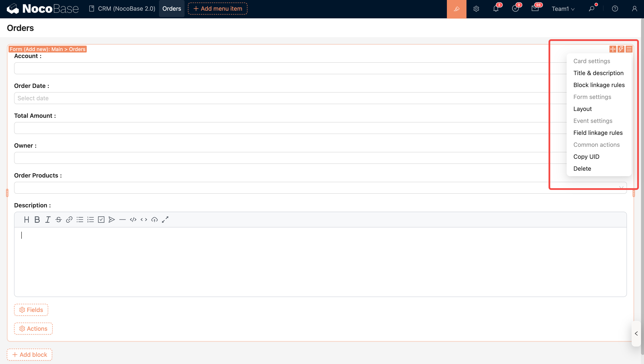Click the Add menu item button
This screenshot has width=644, height=364.
pyautogui.click(x=218, y=9)
